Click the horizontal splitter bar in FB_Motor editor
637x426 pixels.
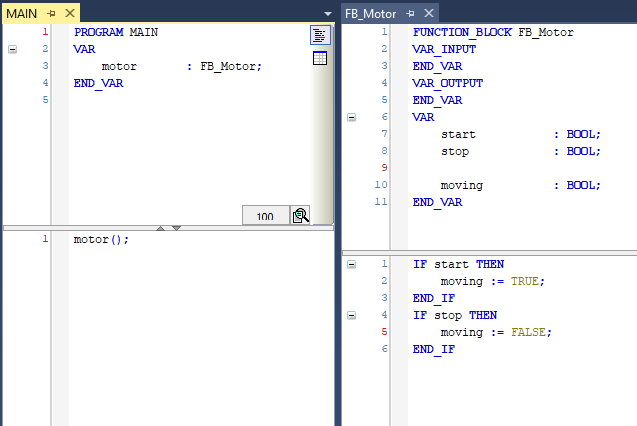pyautogui.click(x=490, y=253)
